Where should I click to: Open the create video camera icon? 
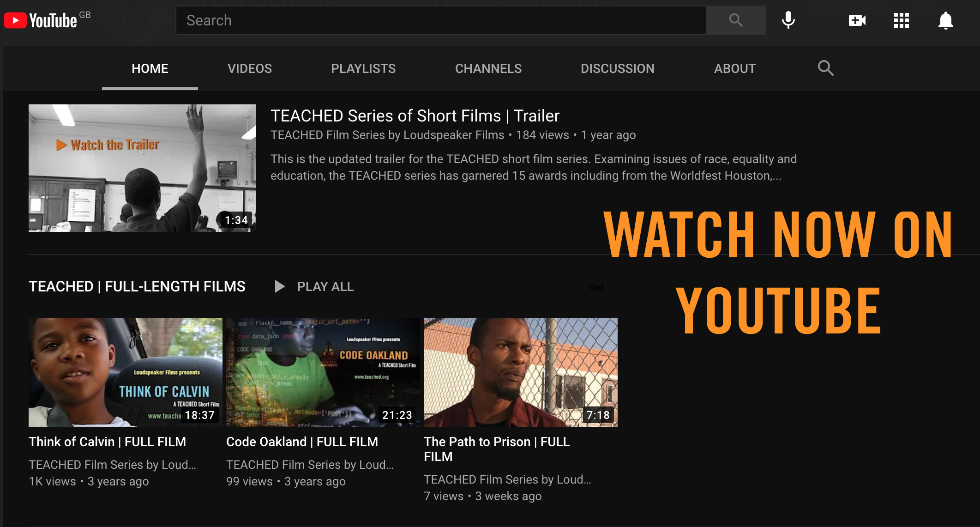(x=857, y=20)
